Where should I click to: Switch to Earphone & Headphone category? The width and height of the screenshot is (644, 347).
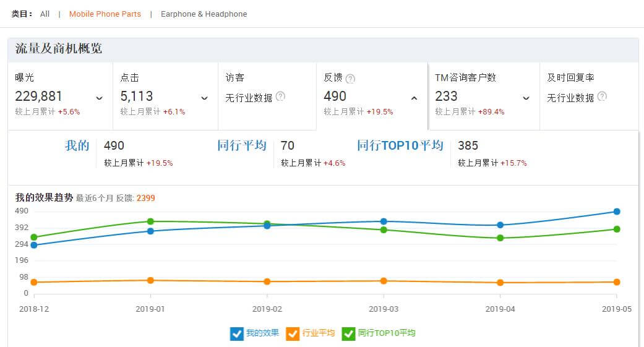(204, 14)
